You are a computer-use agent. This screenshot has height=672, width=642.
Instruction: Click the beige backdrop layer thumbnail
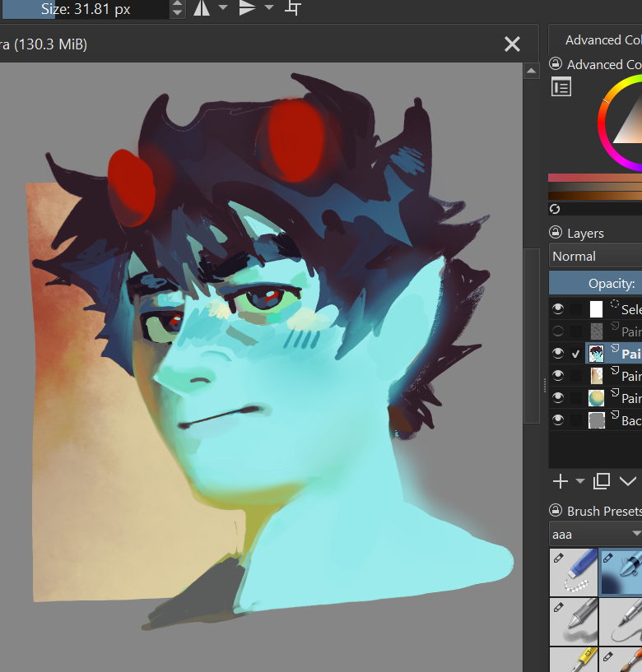(596, 376)
